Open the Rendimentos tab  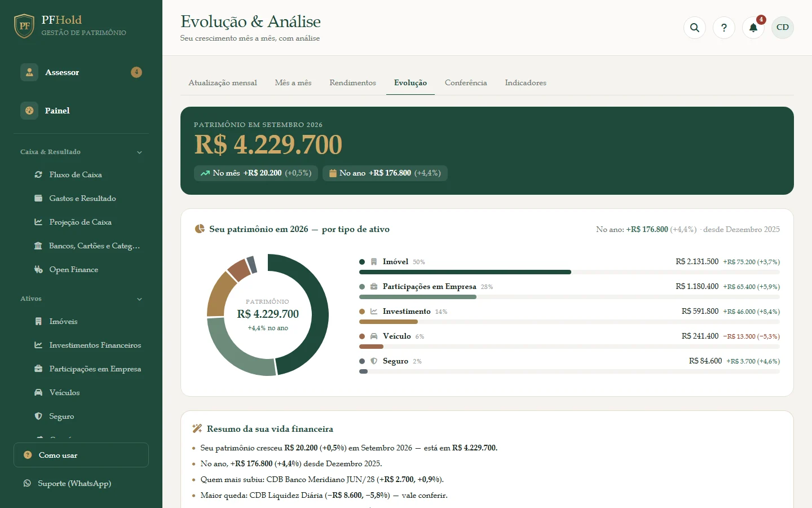coord(352,82)
